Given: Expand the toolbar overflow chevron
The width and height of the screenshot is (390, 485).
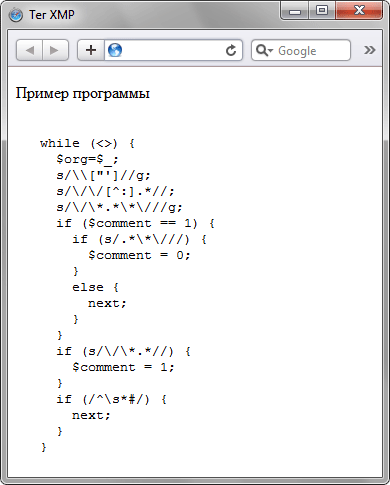Looking at the screenshot, I should 369,50.
